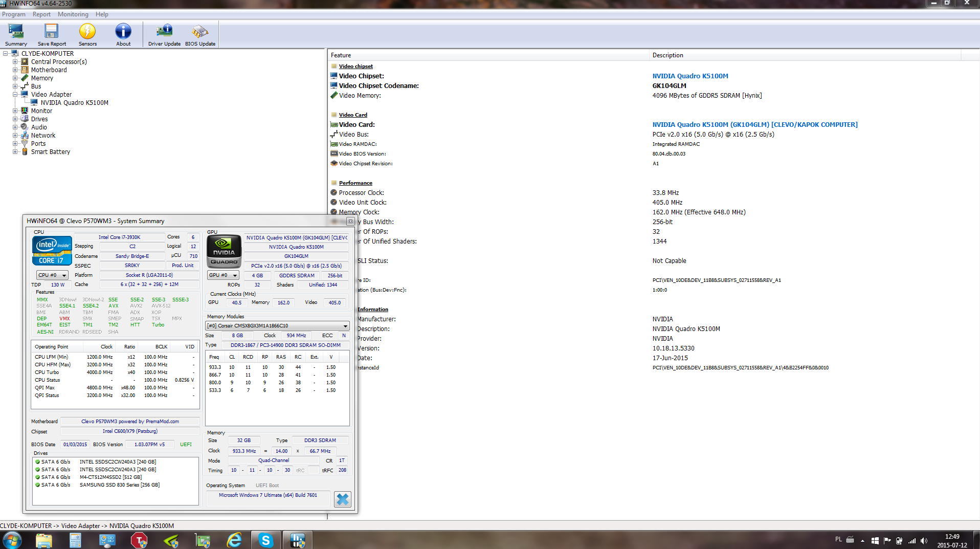Open the Program menu
Screen dimensions: 980x549
pyautogui.click(x=14, y=14)
